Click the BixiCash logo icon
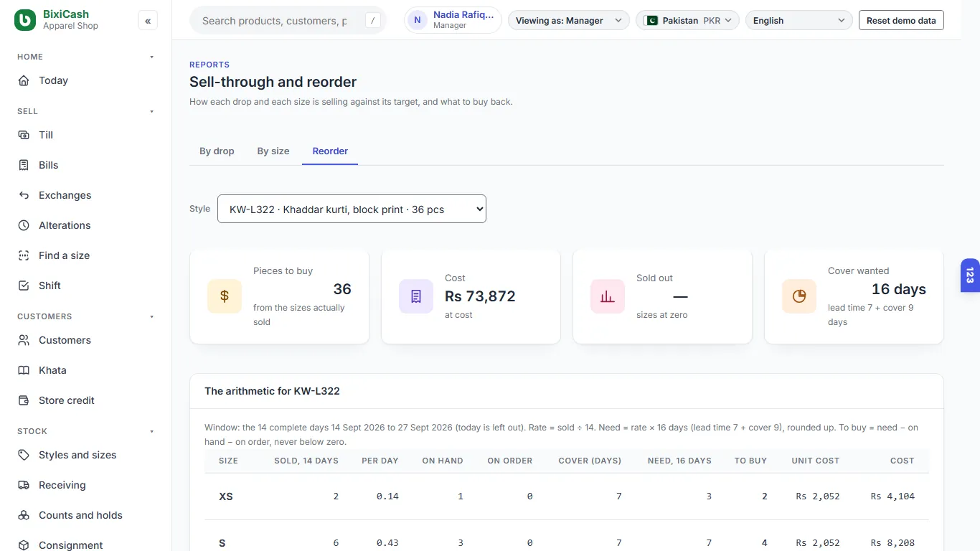 pos(24,20)
